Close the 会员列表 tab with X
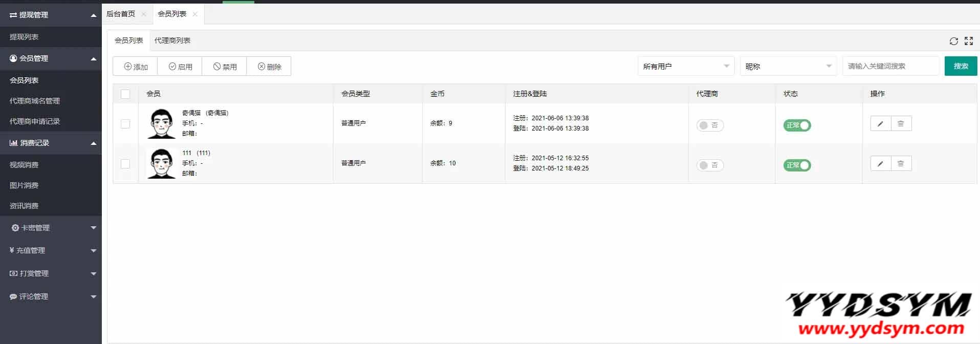The width and height of the screenshot is (980, 344). point(195,14)
